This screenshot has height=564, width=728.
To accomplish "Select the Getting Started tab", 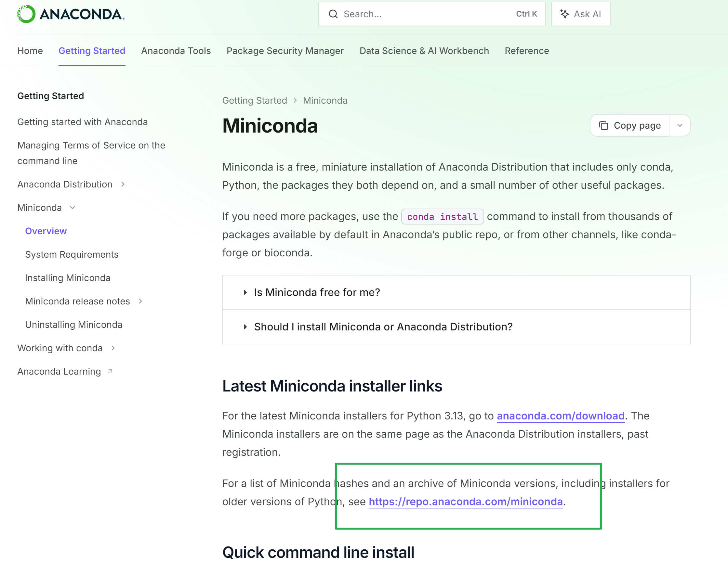I will (x=92, y=51).
